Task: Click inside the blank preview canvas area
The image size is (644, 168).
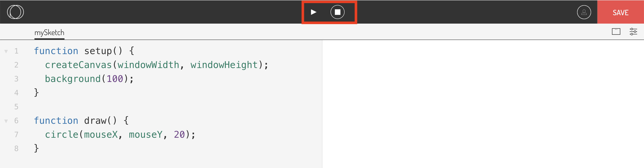Action: point(482,105)
